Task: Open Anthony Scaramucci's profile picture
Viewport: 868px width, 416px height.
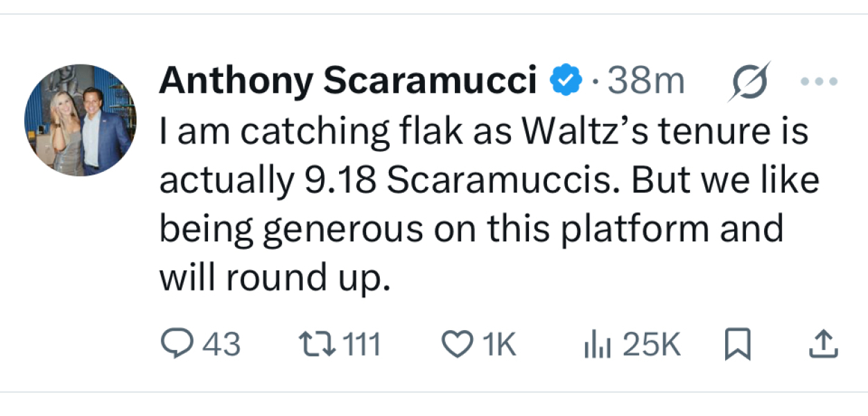Action: point(83,119)
